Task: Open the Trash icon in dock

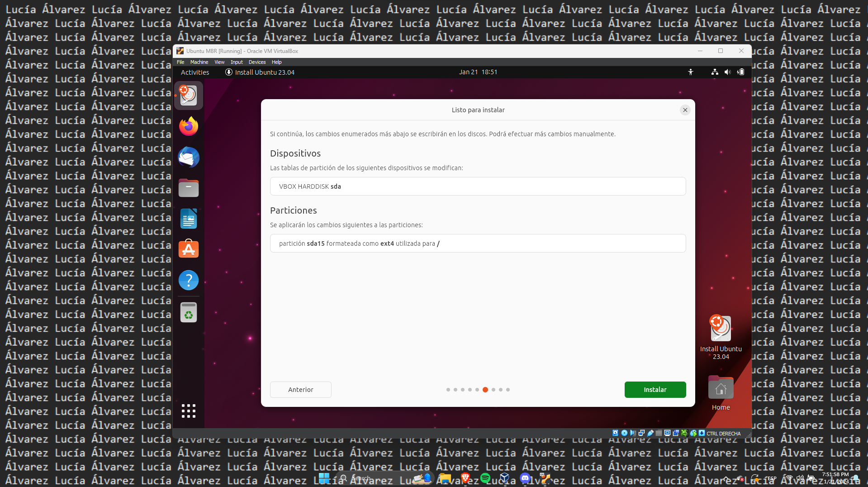Action: coord(189,312)
